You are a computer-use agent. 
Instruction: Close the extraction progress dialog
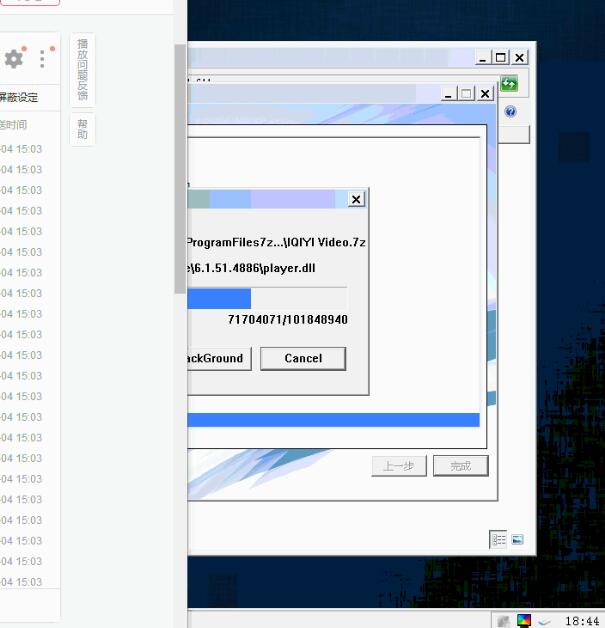click(356, 199)
